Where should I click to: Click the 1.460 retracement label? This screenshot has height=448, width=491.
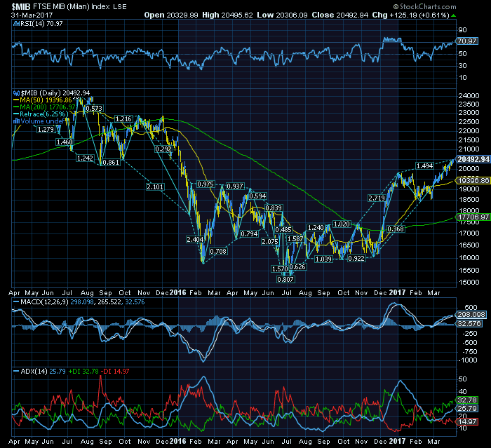coord(65,142)
